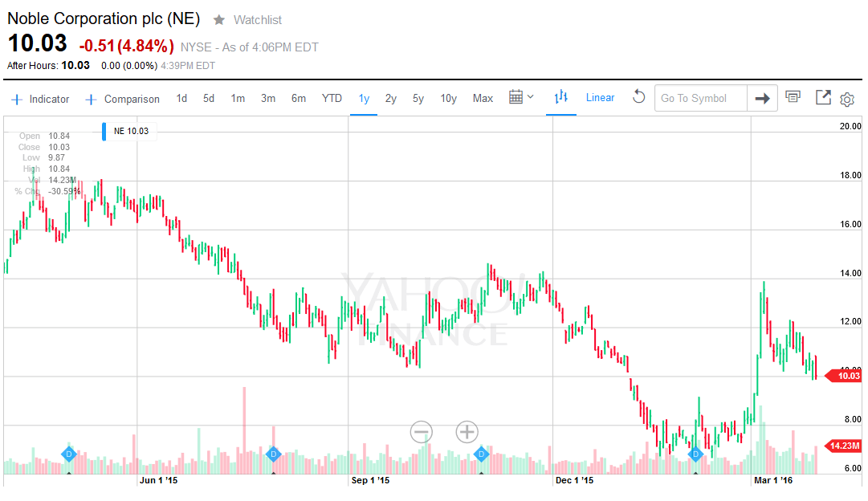868x501 pixels.
Task: Click the High 10.84 value
Action: (x=59, y=169)
